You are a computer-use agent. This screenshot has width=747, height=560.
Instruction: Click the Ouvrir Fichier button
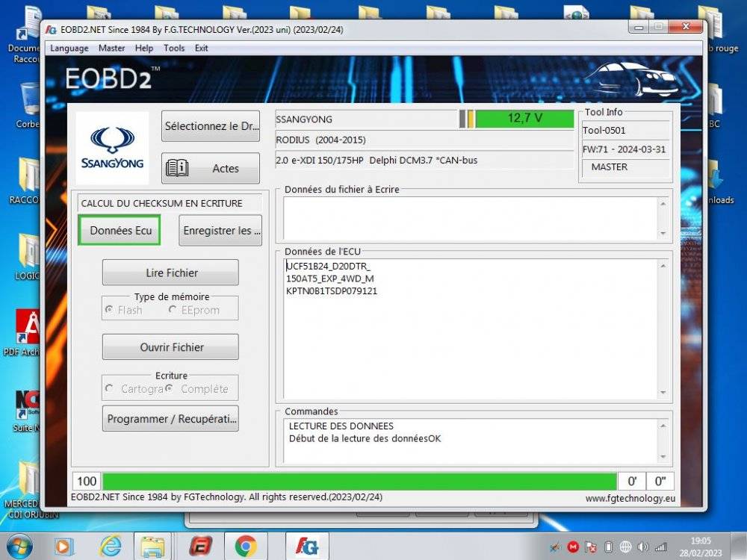pyautogui.click(x=170, y=347)
